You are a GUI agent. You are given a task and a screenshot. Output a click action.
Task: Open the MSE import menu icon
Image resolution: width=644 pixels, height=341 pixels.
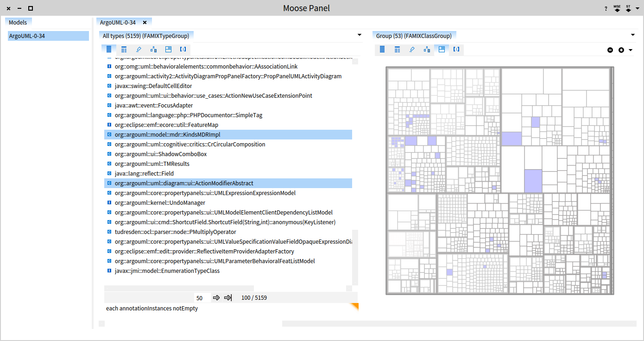[617, 8]
